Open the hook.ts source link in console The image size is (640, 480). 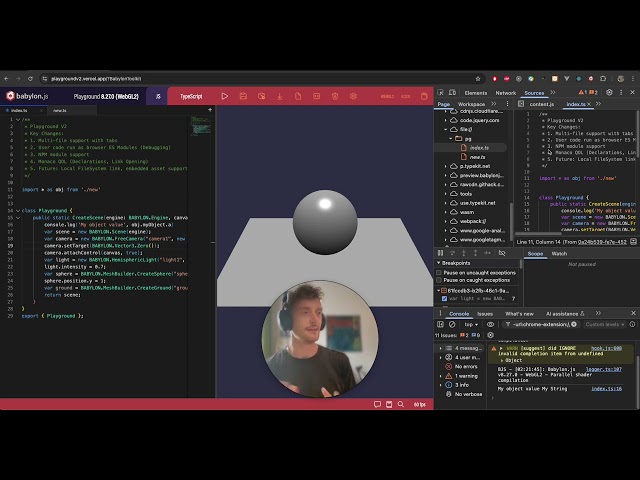pos(606,348)
